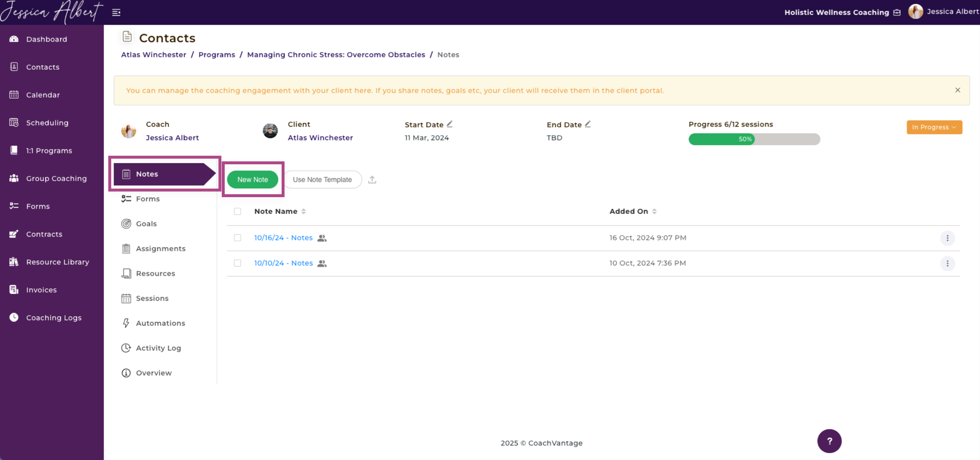Click the Atlas Winchester client photo
Screen dimensions: 980x460
[x=271, y=131]
